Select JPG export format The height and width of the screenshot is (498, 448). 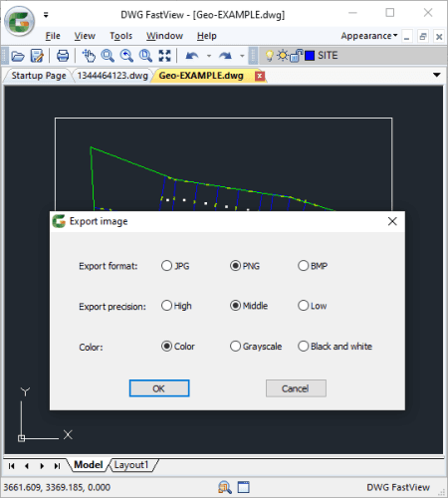point(175,266)
